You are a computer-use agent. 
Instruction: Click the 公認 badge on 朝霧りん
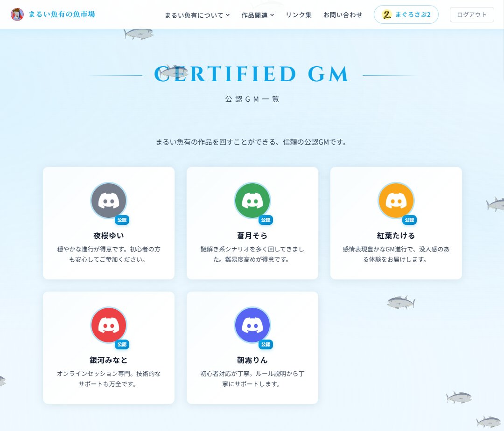point(266,345)
